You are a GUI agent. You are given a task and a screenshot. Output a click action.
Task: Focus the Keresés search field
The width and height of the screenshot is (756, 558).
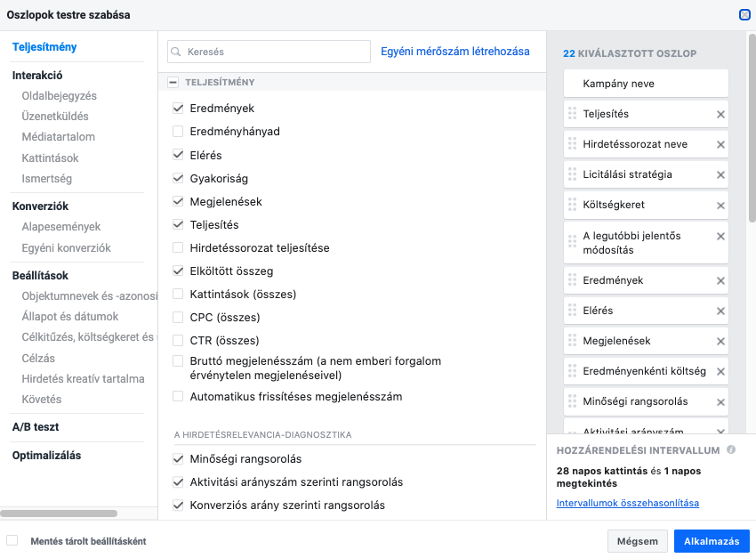tap(269, 52)
